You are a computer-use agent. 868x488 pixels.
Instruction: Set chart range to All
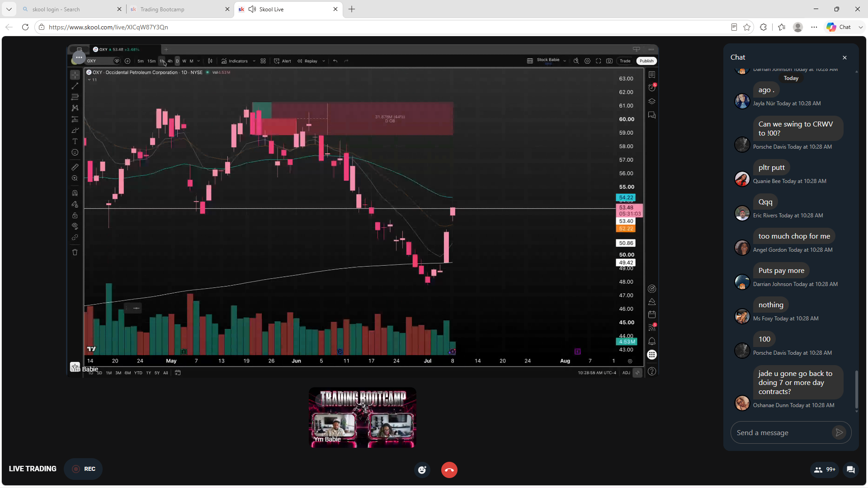coord(165,373)
